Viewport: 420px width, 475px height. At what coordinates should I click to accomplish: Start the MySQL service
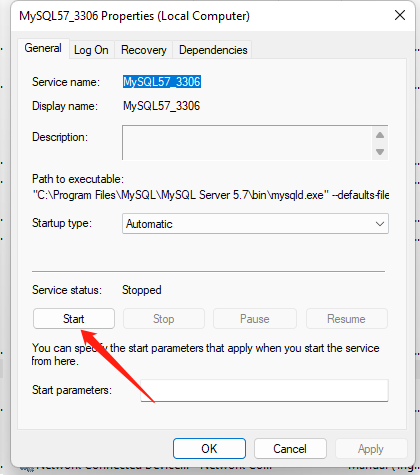[74, 319]
